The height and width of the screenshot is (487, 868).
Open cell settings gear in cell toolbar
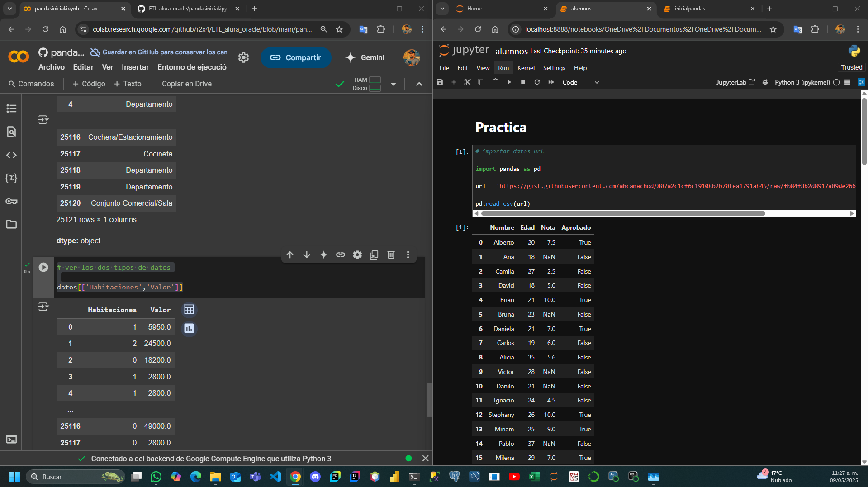click(x=357, y=255)
